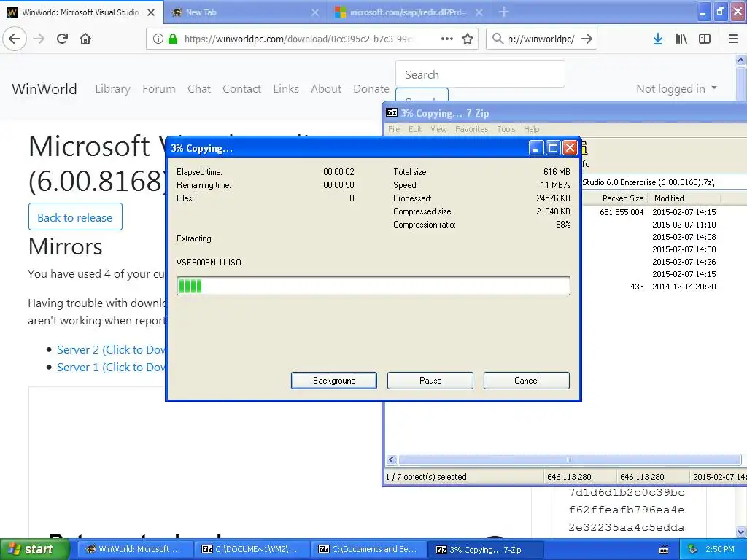
Task: Close the WinWorld Visual Studio tab
Action: (x=151, y=12)
